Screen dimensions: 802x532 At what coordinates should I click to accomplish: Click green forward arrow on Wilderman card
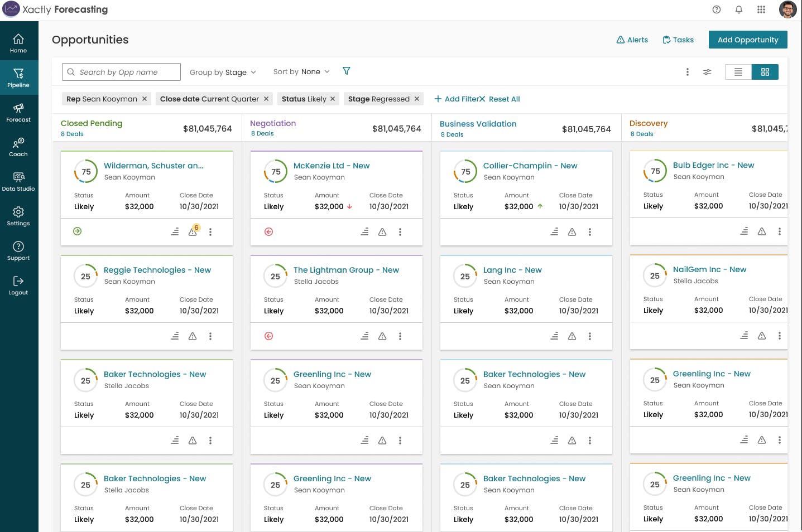click(x=78, y=231)
